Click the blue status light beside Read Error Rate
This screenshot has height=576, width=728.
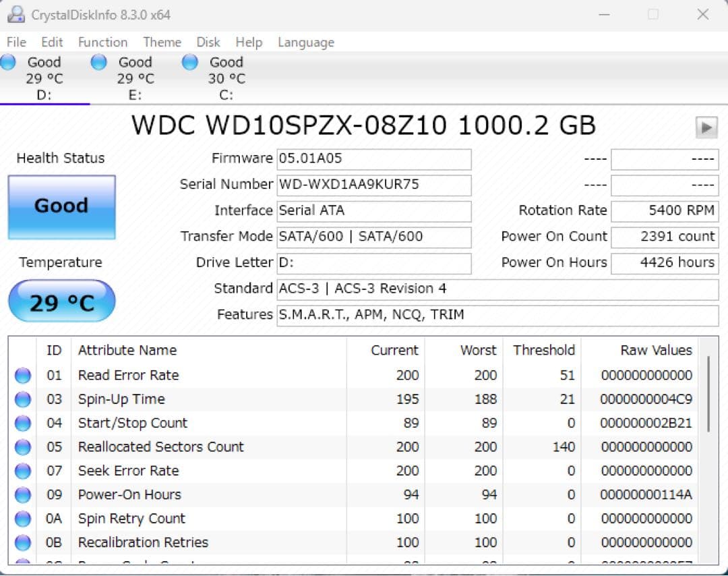[22, 375]
